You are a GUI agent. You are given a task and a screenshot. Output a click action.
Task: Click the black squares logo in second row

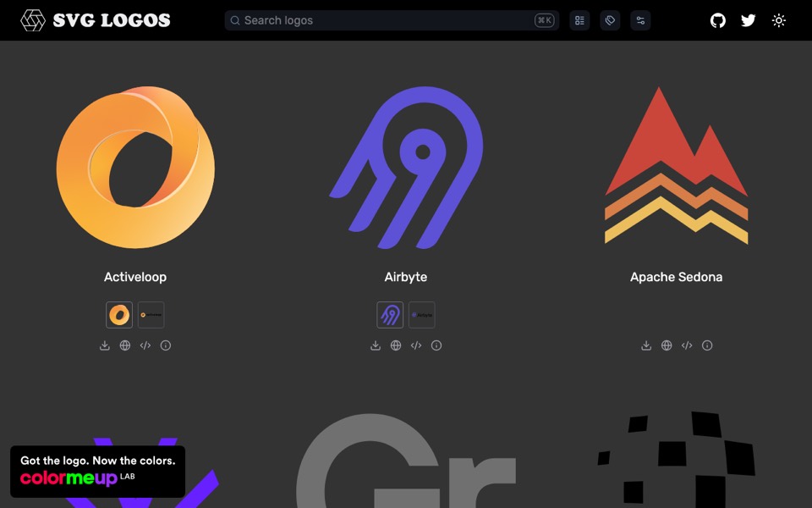point(677,459)
